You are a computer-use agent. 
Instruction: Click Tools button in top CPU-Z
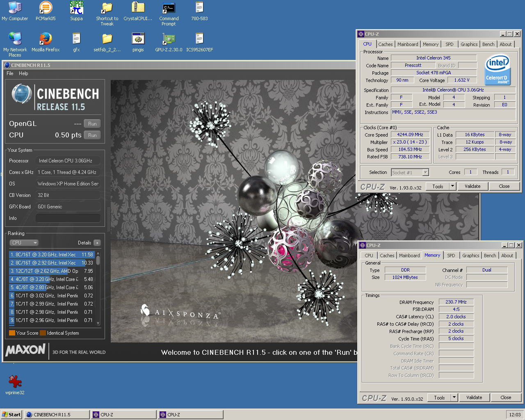click(438, 186)
